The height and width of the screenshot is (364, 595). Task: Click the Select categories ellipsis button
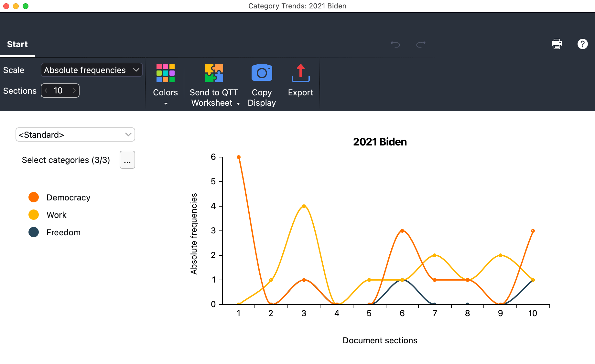click(x=127, y=160)
